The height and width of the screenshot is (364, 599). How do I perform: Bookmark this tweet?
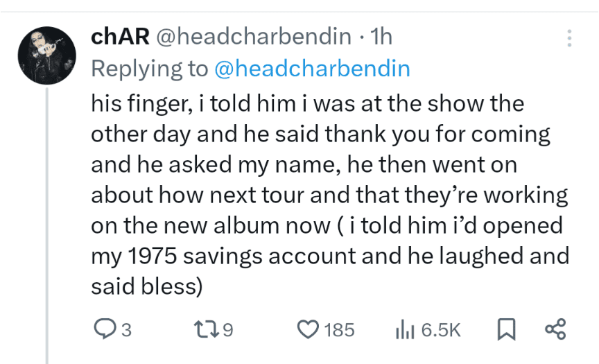[x=507, y=329]
